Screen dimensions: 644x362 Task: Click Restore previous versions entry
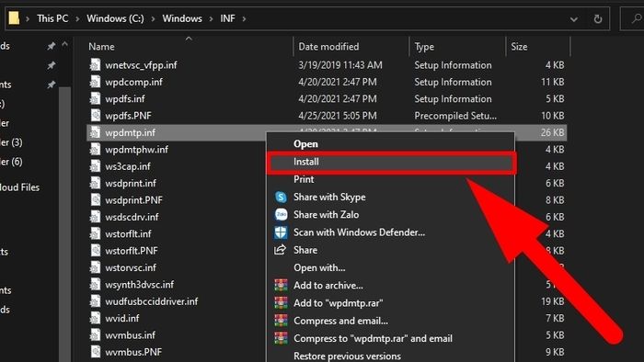[x=347, y=356]
